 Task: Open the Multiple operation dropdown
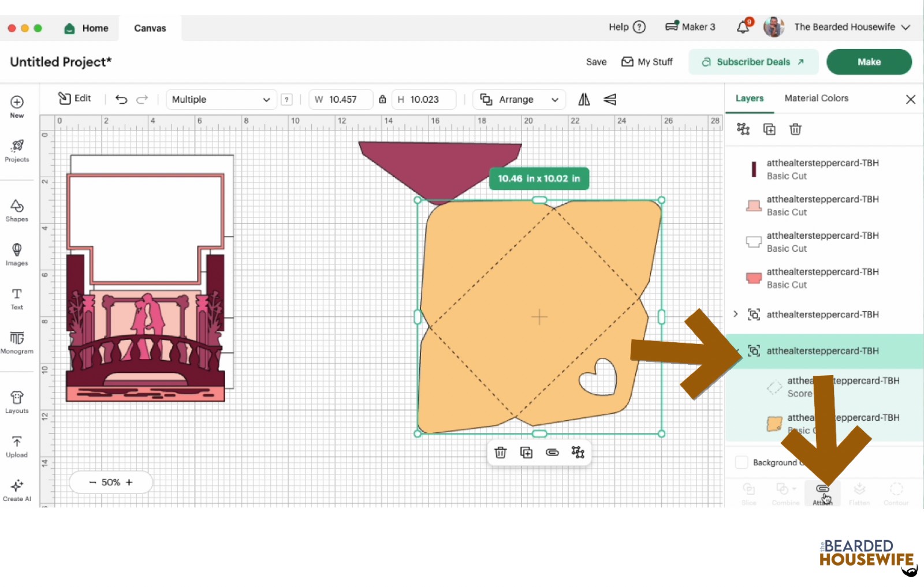[221, 99]
